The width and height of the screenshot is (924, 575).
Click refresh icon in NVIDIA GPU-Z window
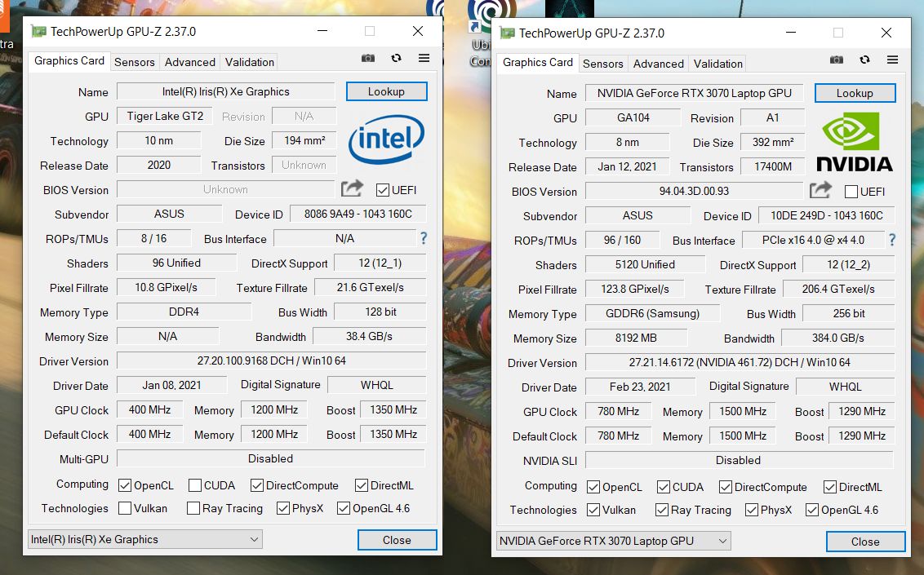point(864,60)
